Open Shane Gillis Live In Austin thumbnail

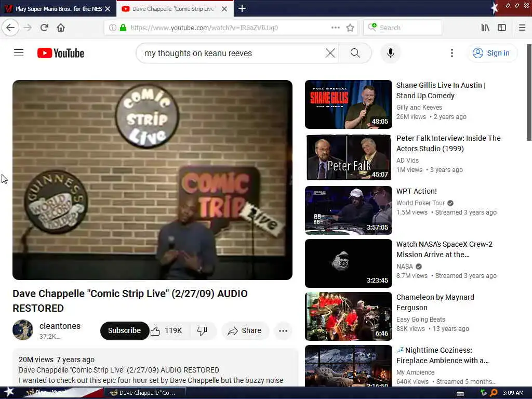pos(349,104)
